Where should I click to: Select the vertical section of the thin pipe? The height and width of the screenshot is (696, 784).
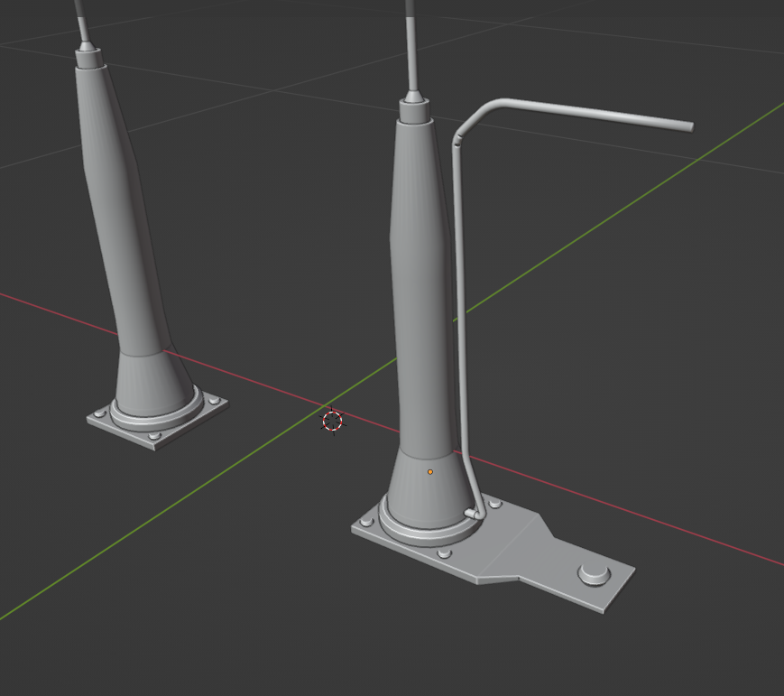(458, 298)
